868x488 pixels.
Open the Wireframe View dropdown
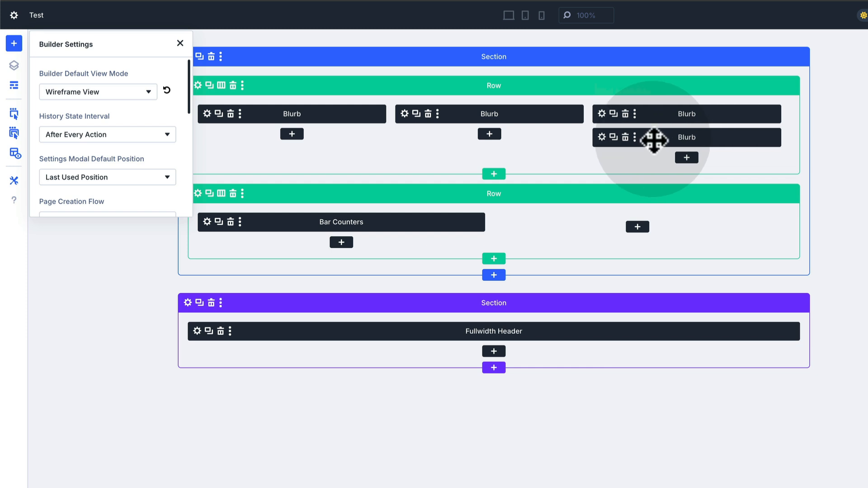click(x=98, y=92)
